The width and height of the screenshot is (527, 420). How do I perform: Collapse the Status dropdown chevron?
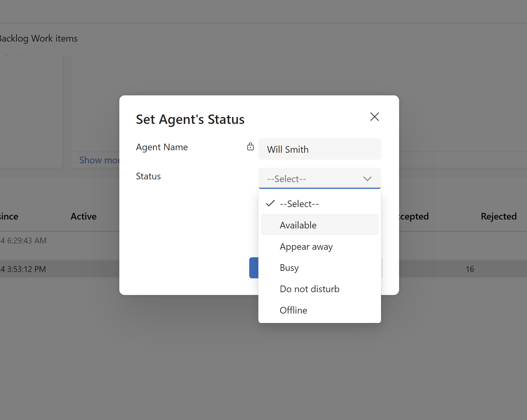[x=367, y=179]
